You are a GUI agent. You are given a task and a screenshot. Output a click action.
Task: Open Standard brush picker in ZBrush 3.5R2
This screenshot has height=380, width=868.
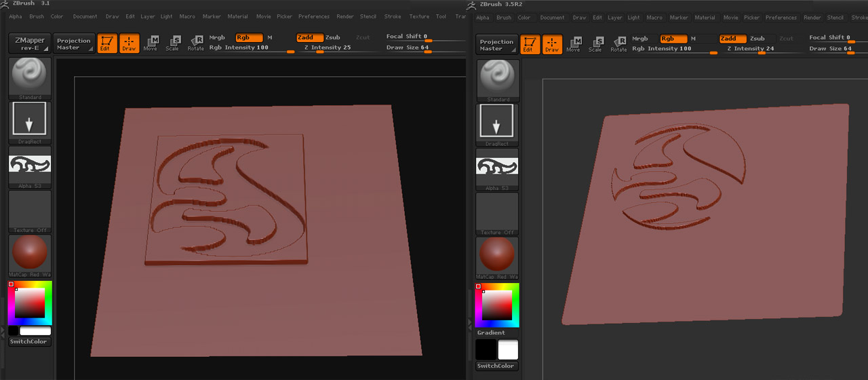tap(498, 81)
